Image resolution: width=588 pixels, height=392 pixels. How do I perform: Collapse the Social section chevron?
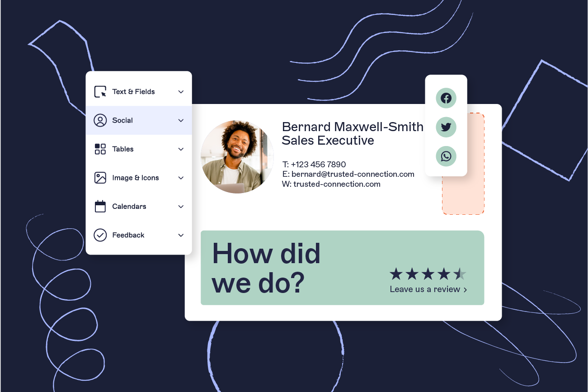[x=181, y=120]
